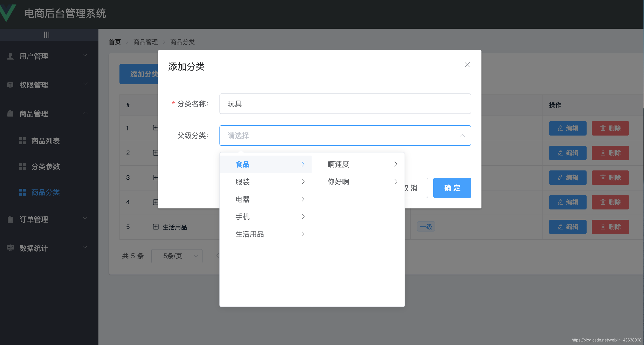Delete row 1 with 删除 button

[610, 128]
